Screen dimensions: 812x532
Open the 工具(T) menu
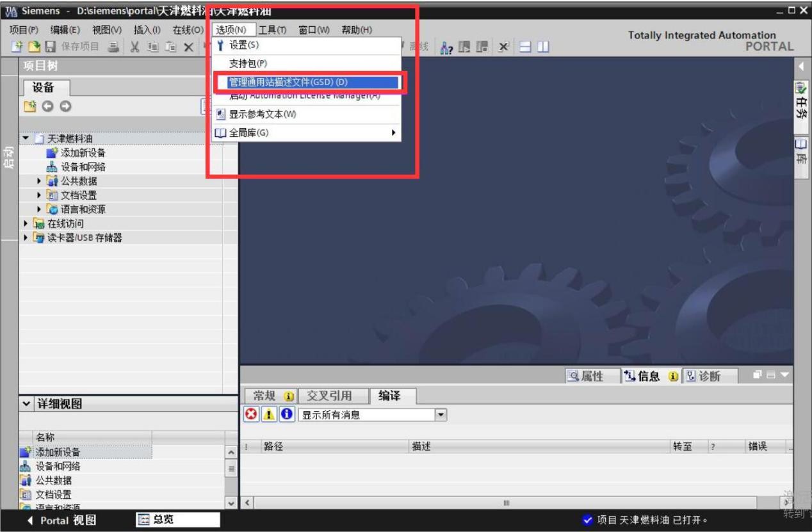(272, 30)
